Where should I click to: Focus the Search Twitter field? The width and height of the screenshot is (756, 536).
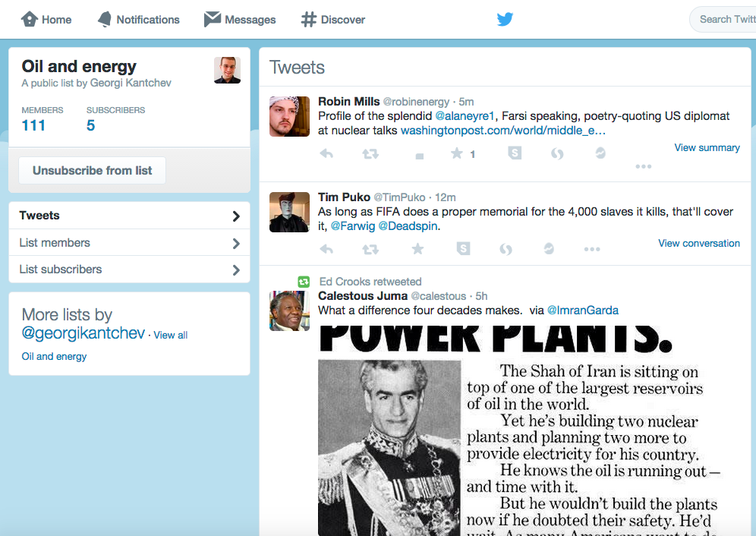(x=723, y=19)
